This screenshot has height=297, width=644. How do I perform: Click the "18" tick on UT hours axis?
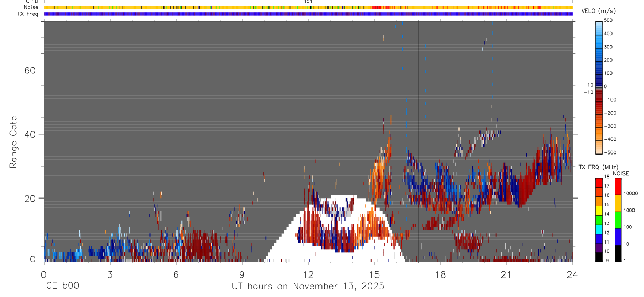[x=440, y=274]
